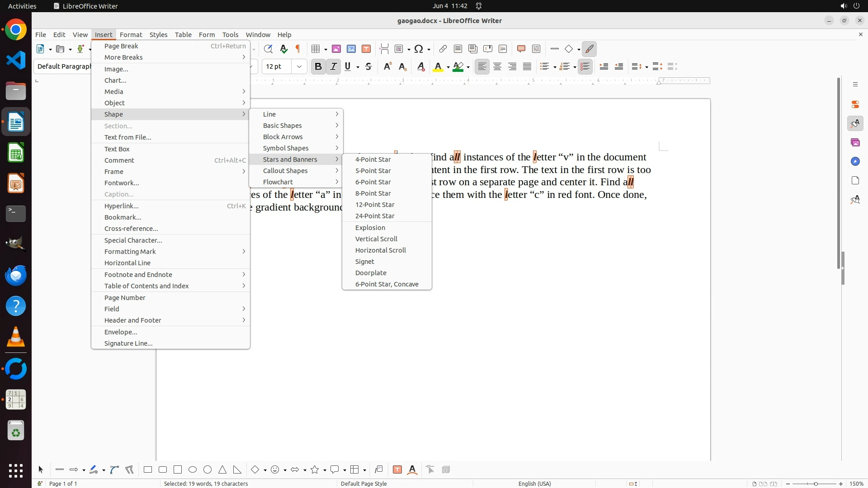Toggle Justified paragraph alignment
868x488 pixels.
(527, 66)
